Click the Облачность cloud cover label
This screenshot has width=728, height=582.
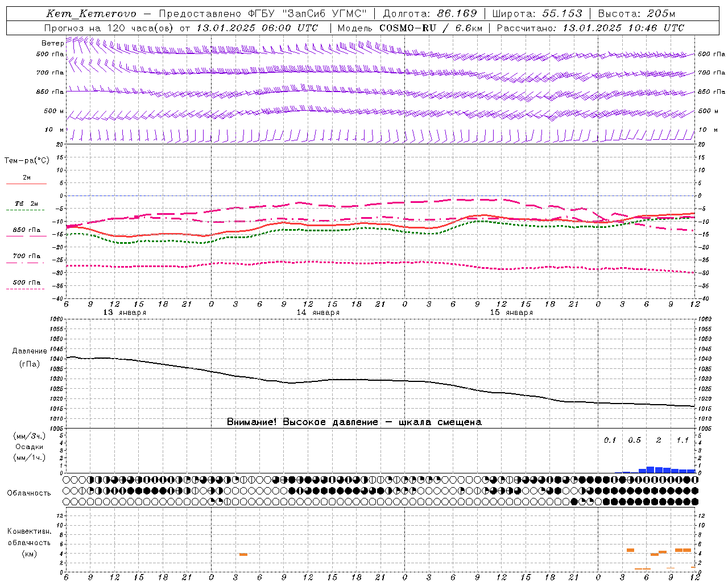pos(29,493)
